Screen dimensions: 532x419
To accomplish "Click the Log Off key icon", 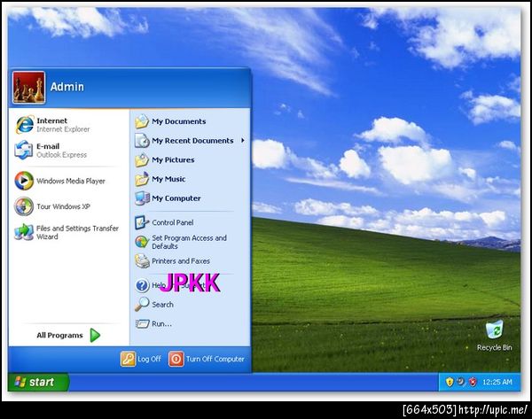I will point(128,359).
